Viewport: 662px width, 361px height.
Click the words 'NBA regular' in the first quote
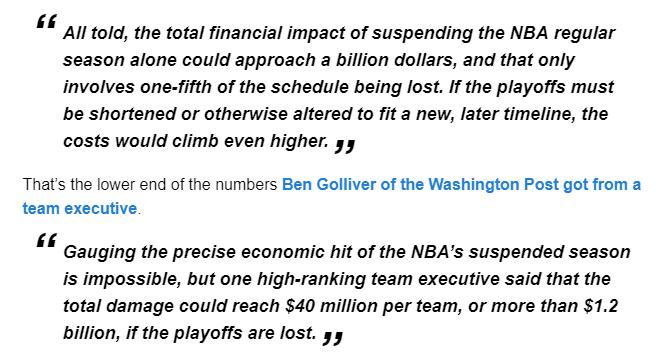[563, 33]
